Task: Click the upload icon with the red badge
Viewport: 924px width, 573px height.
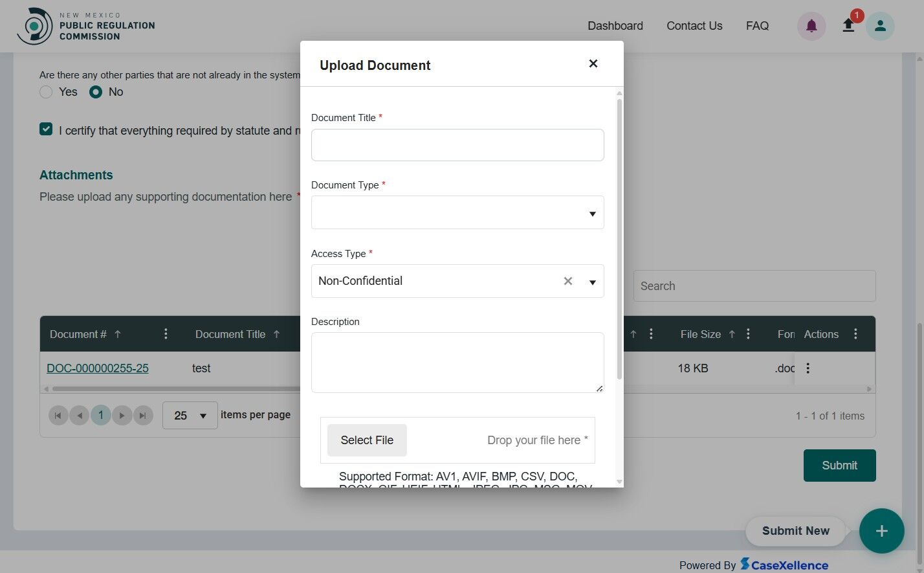Action: click(x=848, y=26)
